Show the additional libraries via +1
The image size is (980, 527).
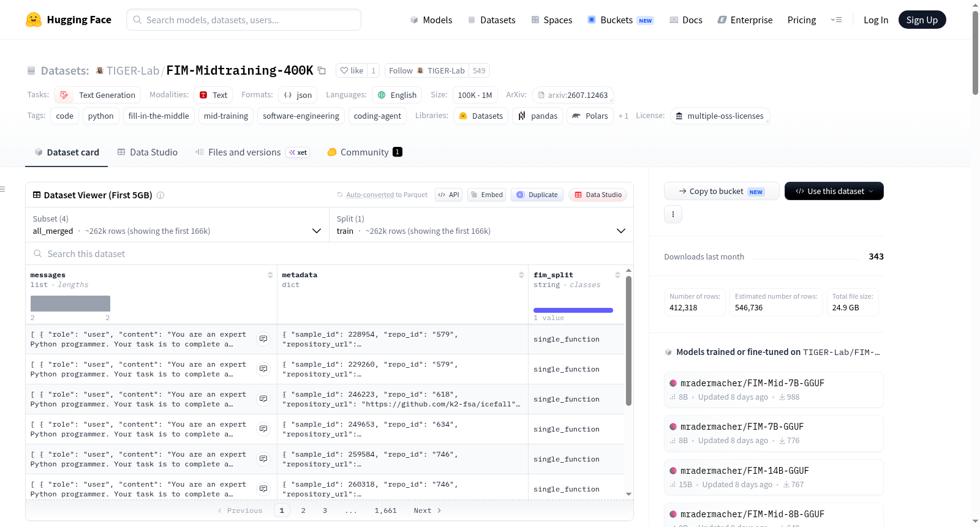(x=624, y=116)
